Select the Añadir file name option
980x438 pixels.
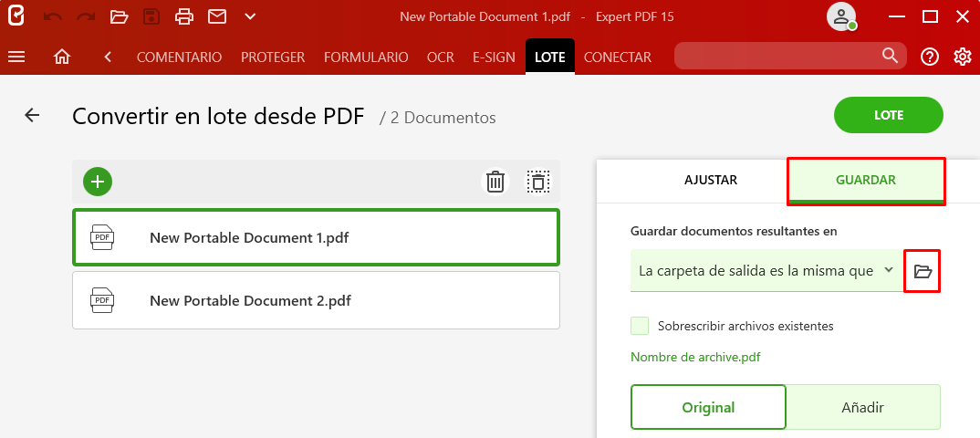click(862, 407)
